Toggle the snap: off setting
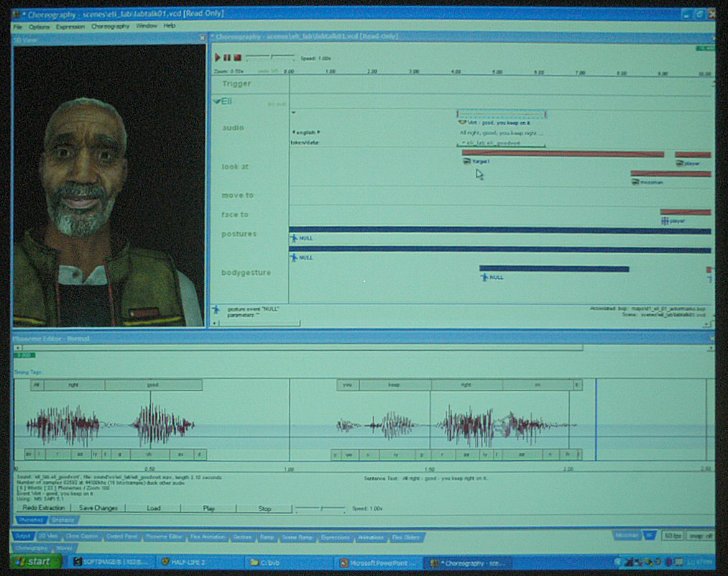Screen dimensions: 728x576 699,536
